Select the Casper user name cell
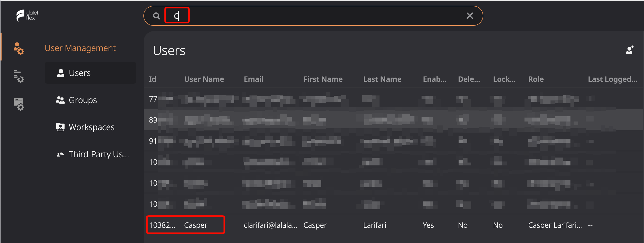 (x=196, y=225)
